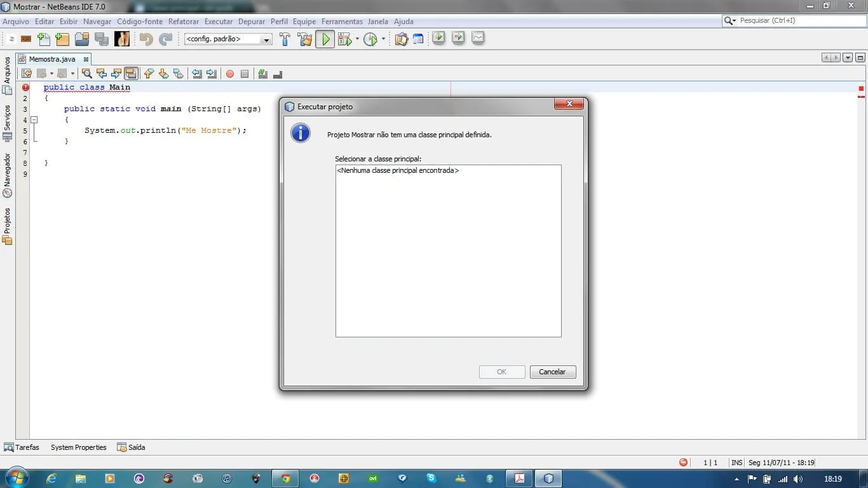Open the Arquivo menu
Image resolution: width=868 pixels, height=488 pixels.
pos(16,22)
